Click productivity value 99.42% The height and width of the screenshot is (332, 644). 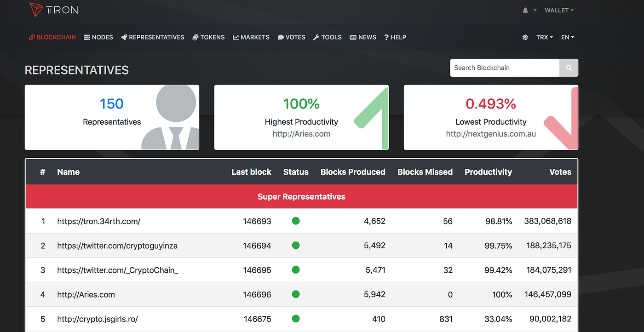(499, 270)
